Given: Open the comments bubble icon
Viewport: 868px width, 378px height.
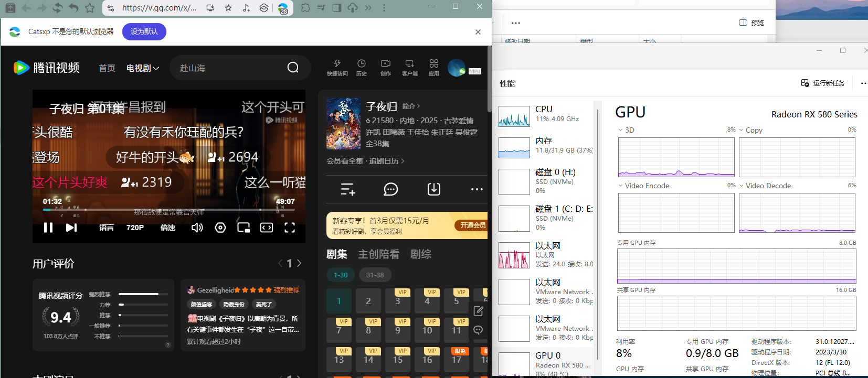Looking at the screenshot, I should click(391, 189).
